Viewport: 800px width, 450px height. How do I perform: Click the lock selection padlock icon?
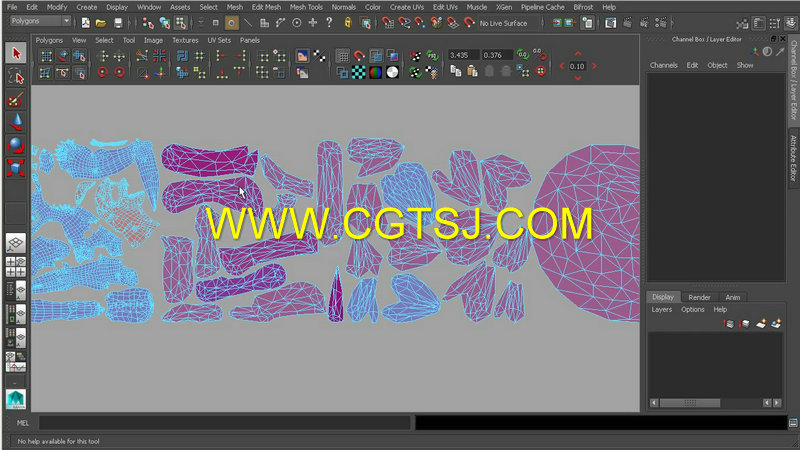[348, 22]
